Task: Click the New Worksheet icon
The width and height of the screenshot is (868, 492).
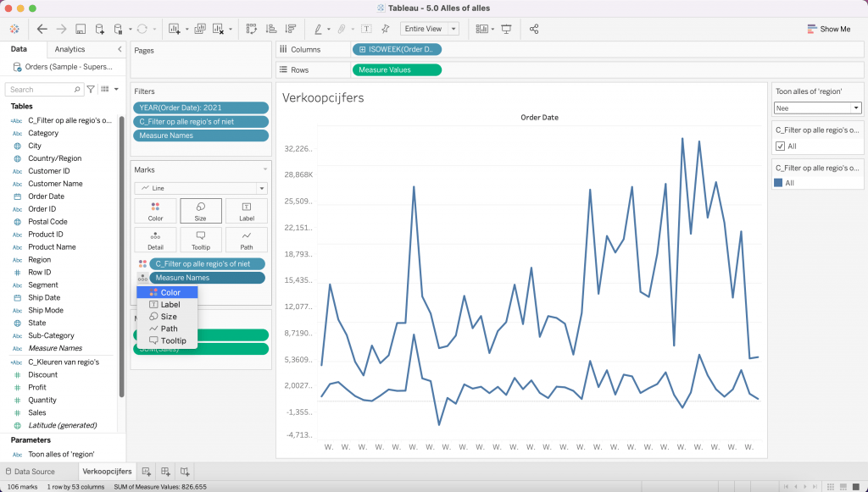Action: 147,472
